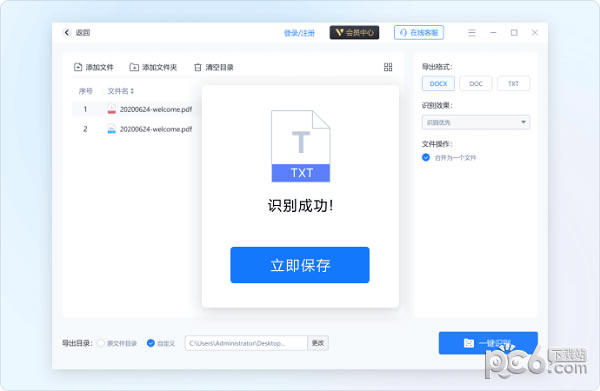Choose TXT export format
The image size is (600, 391).
[x=513, y=83]
